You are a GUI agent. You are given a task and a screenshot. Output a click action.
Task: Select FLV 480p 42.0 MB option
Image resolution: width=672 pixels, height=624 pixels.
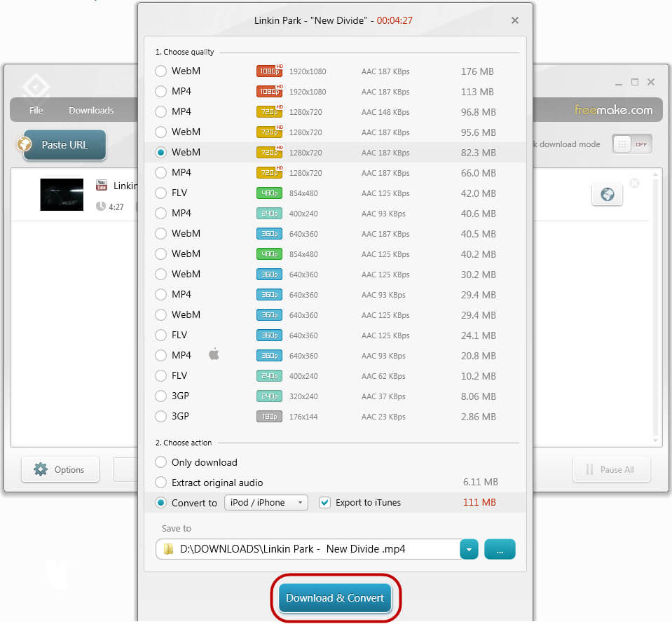(x=160, y=193)
